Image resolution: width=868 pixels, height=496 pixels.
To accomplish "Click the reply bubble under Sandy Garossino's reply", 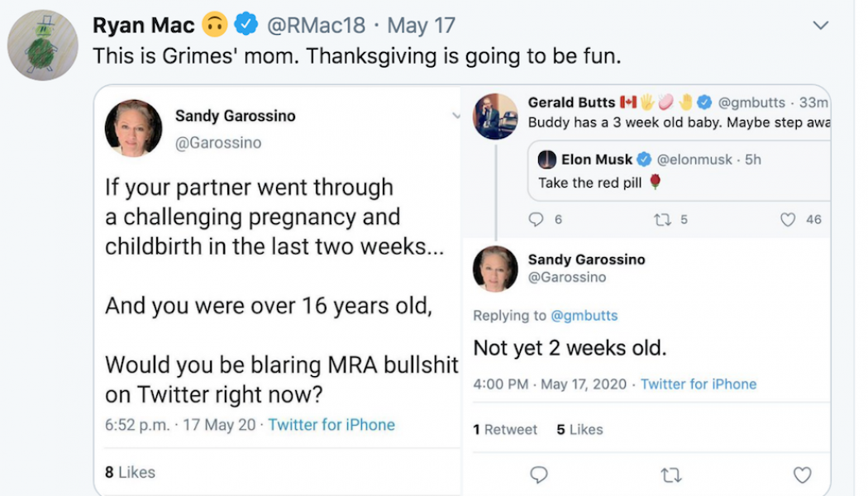I will 538,475.
